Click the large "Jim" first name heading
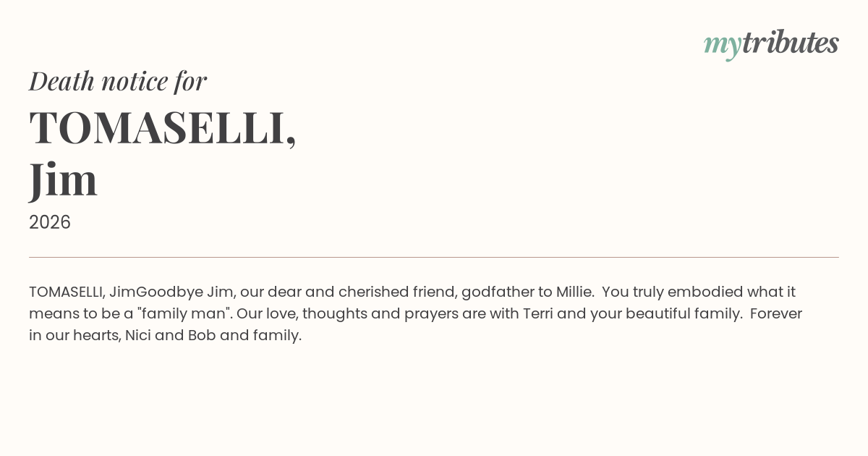868x456 pixels. (x=64, y=180)
